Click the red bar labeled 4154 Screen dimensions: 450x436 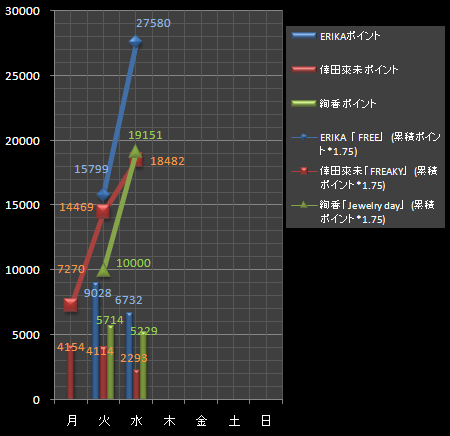[x=70, y=372]
